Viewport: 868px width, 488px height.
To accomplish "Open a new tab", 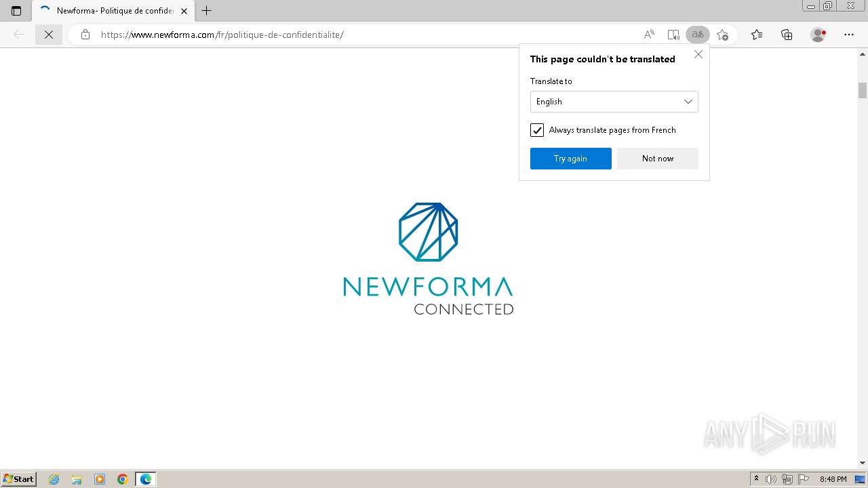I will (x=207, y=11).
